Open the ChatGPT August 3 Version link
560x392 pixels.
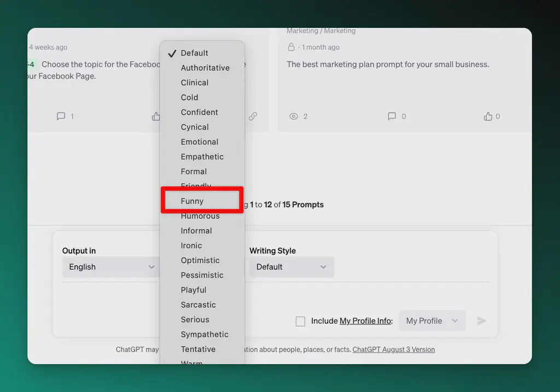(x=394, y=349)
